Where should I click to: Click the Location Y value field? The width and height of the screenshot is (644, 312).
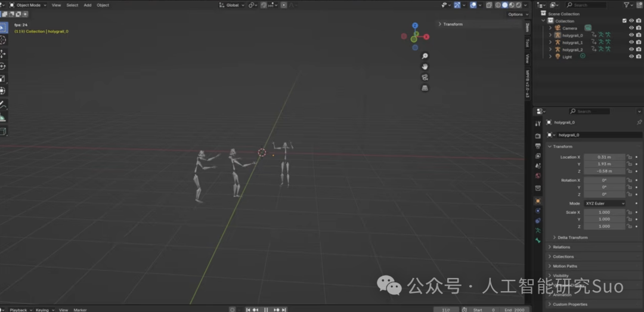coord(604,164)
